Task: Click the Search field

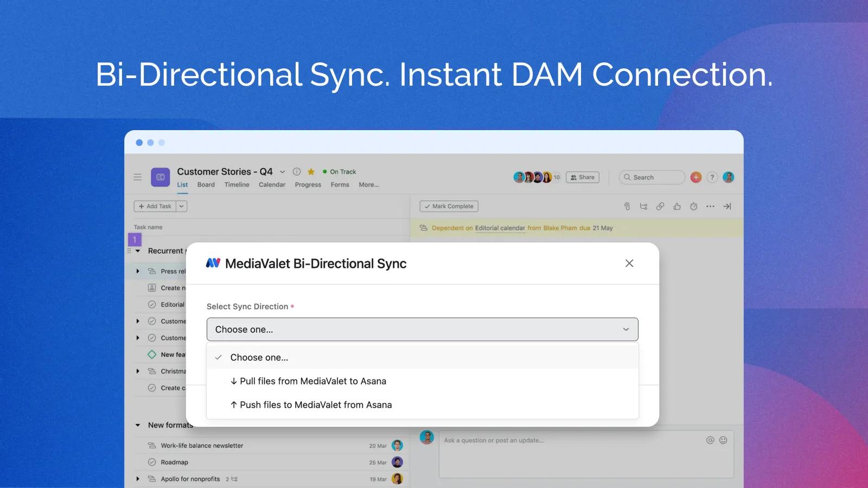Action: point(652,177)
